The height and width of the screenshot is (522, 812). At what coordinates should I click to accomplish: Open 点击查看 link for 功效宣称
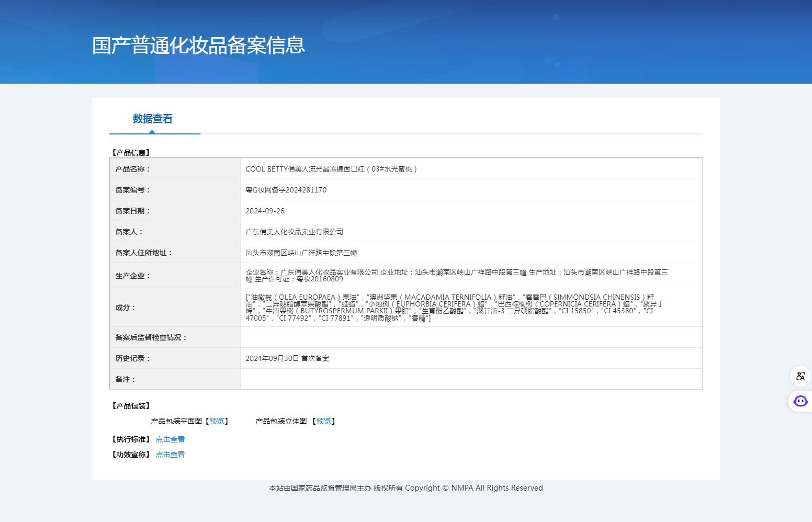click(x=170, y=455)
